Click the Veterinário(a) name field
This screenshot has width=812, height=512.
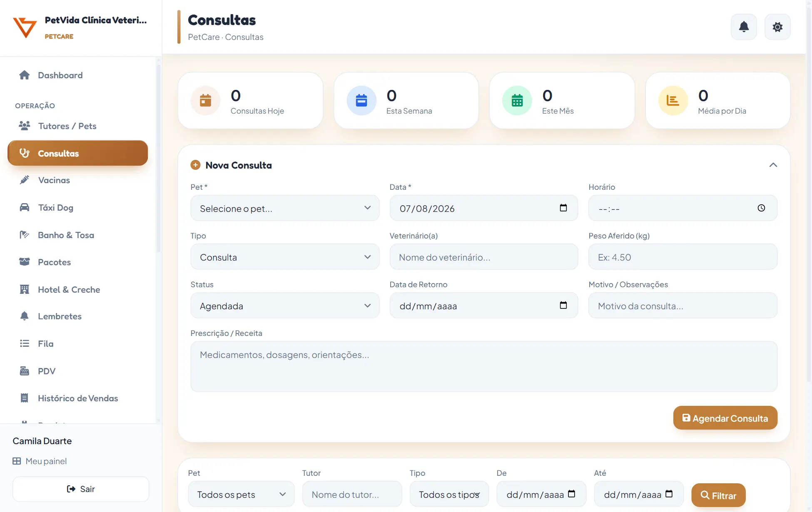[x=483, y=257]
